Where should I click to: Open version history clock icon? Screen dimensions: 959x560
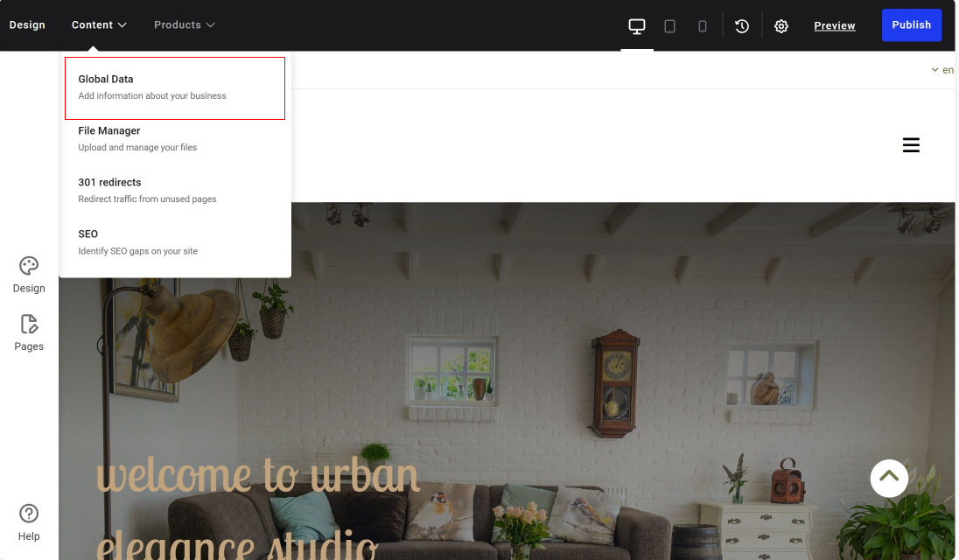click(x=742, y=26)
